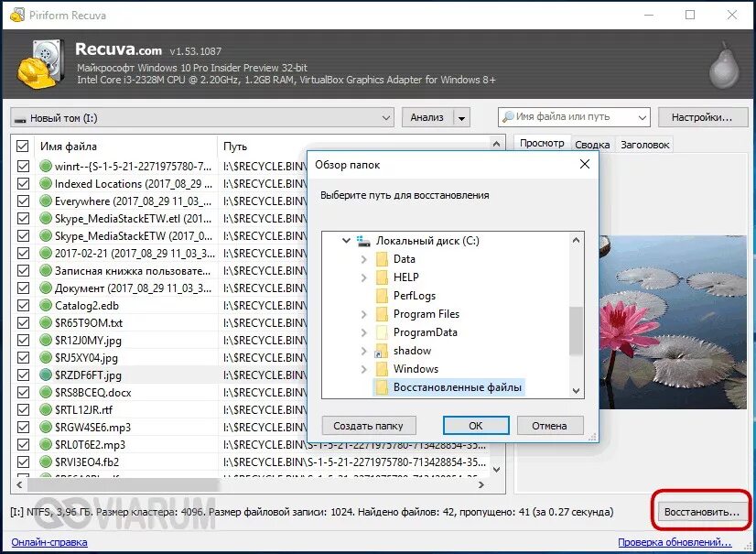The height and width of the screenshot is (554, 756).
Task: Sort by the Путь column header
Action: point(354,147)
